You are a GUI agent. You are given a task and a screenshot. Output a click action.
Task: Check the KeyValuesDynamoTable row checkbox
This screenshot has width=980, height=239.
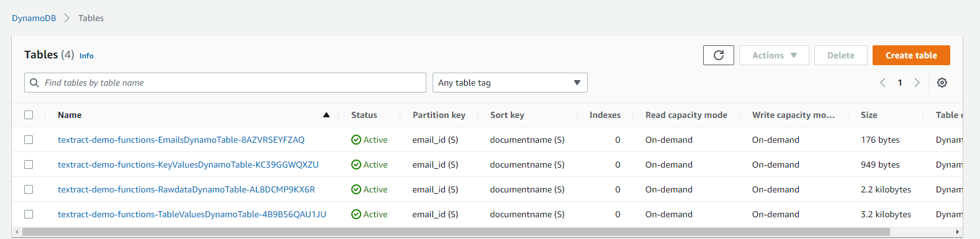(x=29, y=165)
